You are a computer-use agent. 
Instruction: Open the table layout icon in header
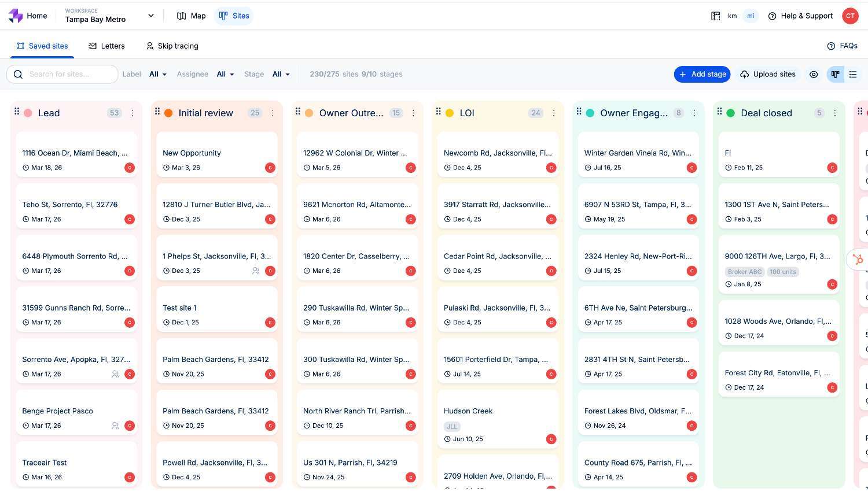click(x=716, y=16)
